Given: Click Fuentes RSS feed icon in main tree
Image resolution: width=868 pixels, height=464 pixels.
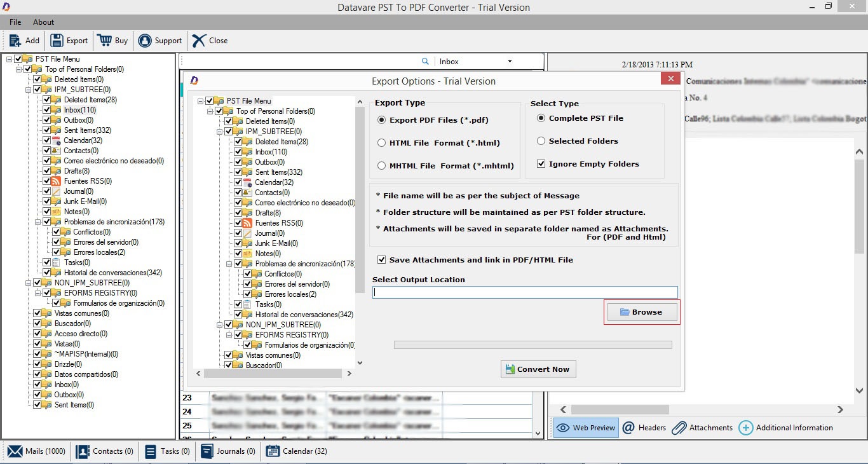Looking at the screenshot, I should pos(57,181).
